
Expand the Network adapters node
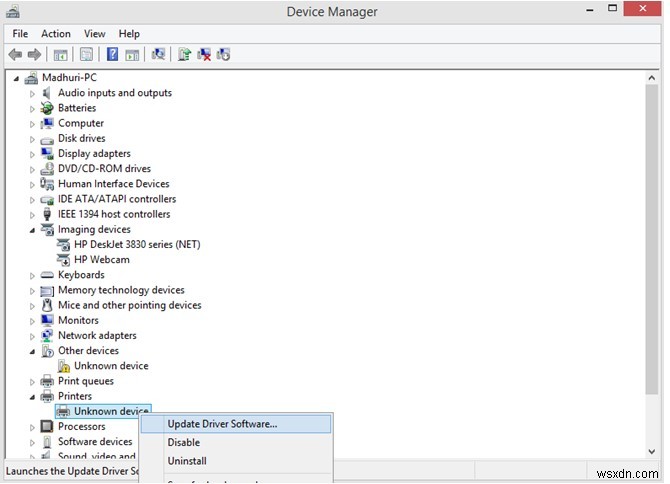pos(33,336)
